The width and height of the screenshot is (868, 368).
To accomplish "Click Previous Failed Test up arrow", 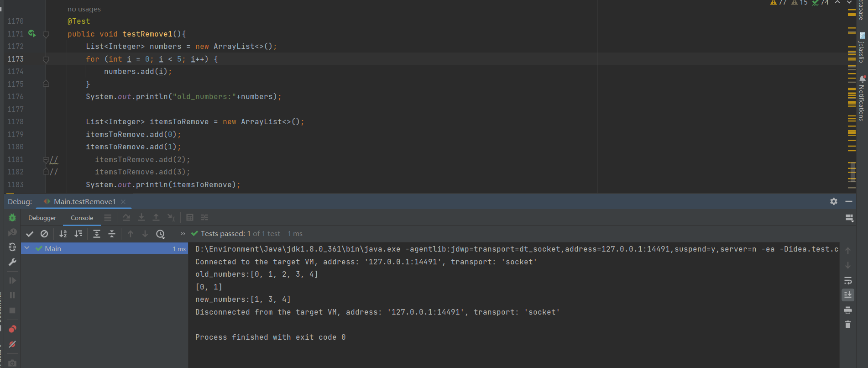I will pos(131,234).
